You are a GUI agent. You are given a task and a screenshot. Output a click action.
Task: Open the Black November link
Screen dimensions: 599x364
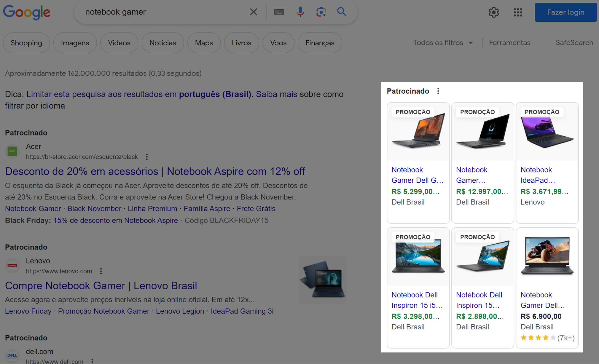click(x=94, y=208)
